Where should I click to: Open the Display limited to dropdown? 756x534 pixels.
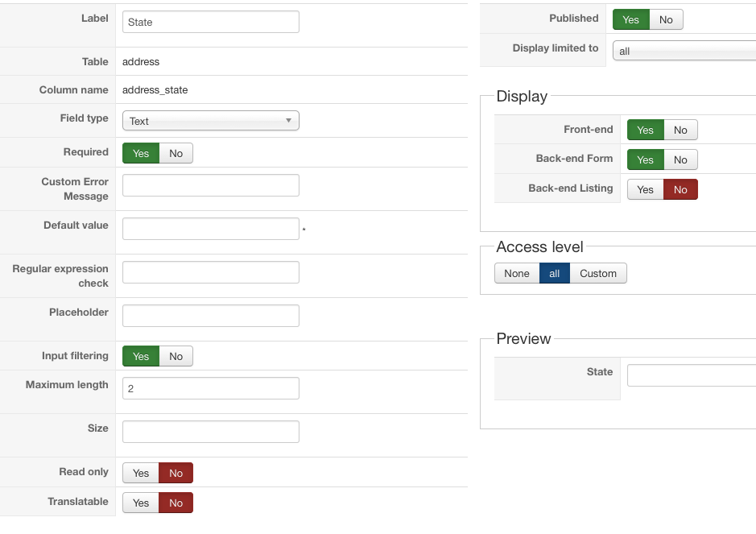(x=684, y=52)
